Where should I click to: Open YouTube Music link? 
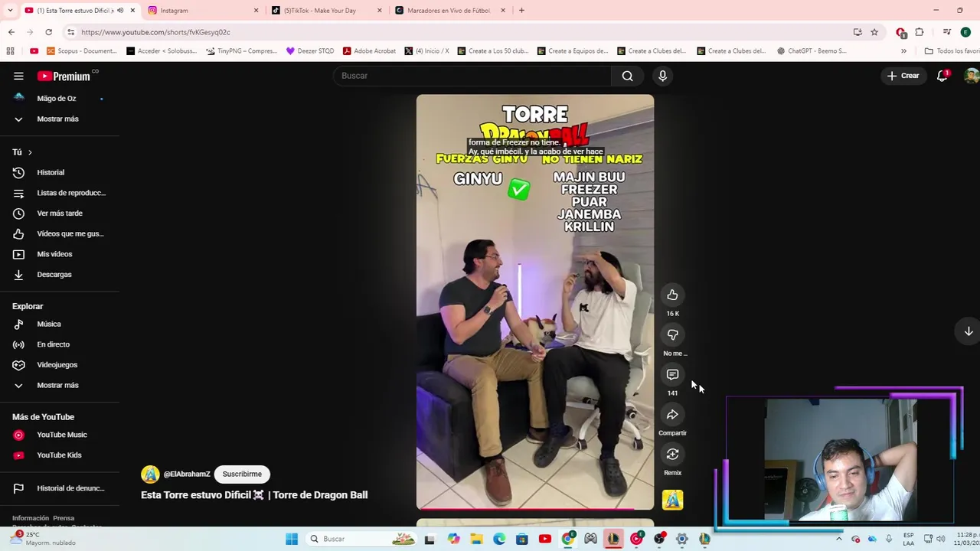pyautogui.click(x=59, y=435)
